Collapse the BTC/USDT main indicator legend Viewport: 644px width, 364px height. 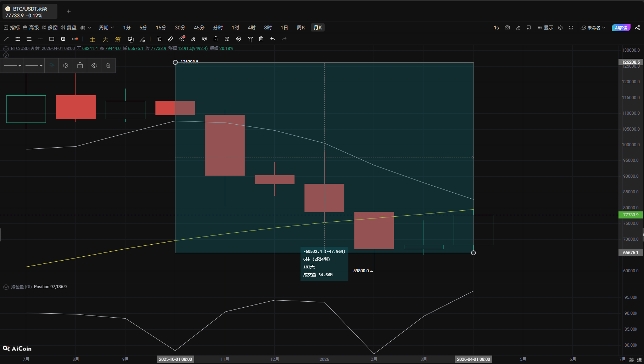point(6,49)
